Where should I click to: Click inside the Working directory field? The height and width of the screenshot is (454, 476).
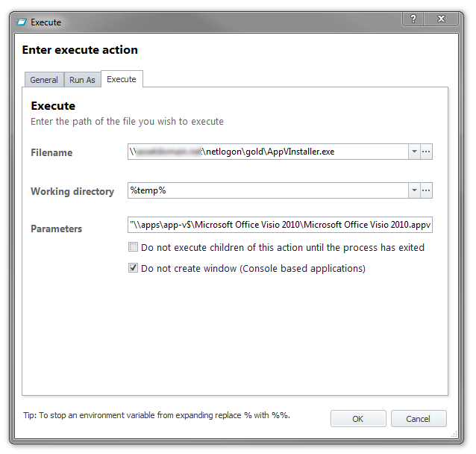click(268, 190)
